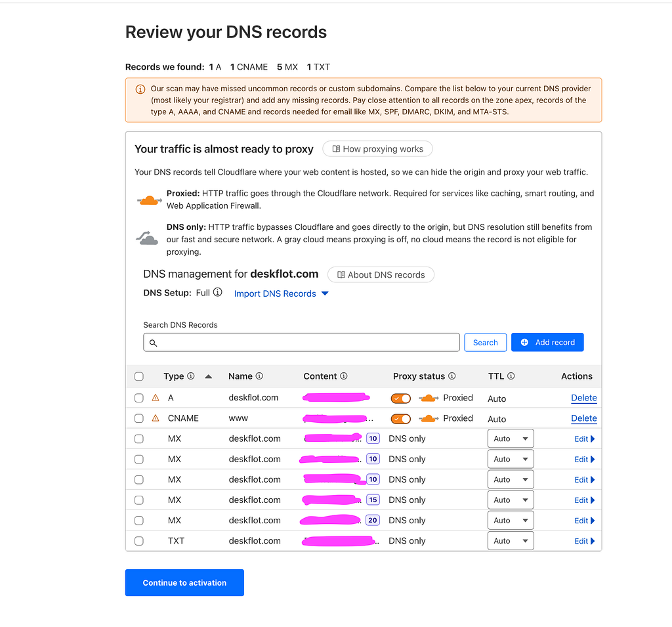Image resolution: width=672 pixels, height=627 pixels.
Task: Click the Add record button
Action: tap(547, 342)
